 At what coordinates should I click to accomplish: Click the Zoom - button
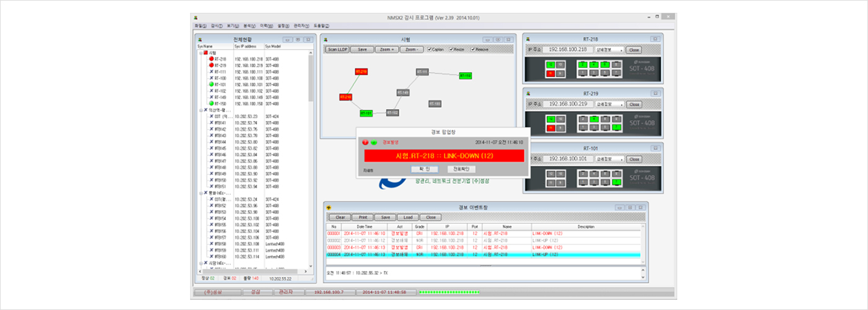pos(412,49)
